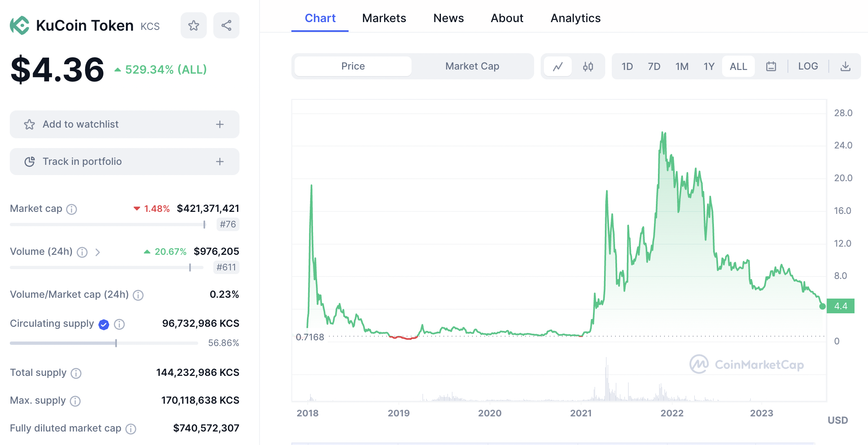Open Max. supply info icon
The image size is (868, 445).
[x=75, y=401]
